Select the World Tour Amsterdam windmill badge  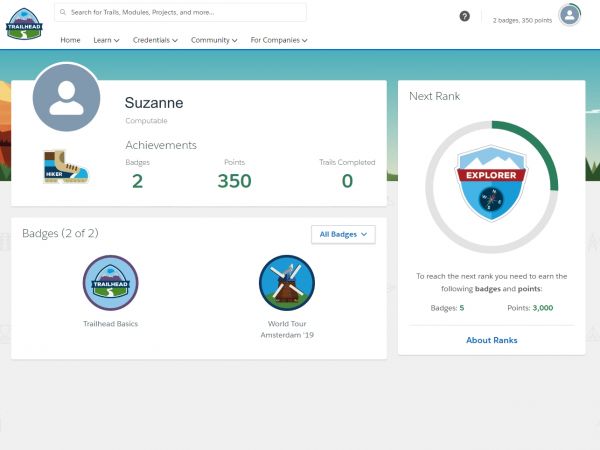click(x=286, y=283)
